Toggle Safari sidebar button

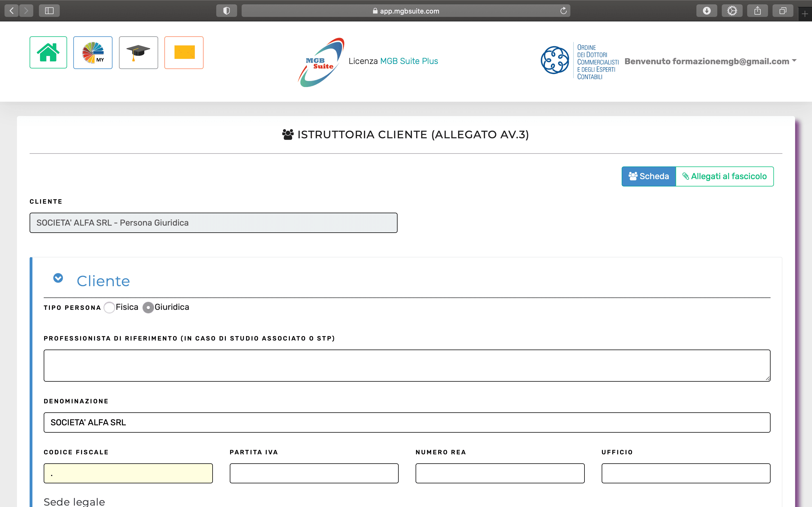(x=49, y=11)
